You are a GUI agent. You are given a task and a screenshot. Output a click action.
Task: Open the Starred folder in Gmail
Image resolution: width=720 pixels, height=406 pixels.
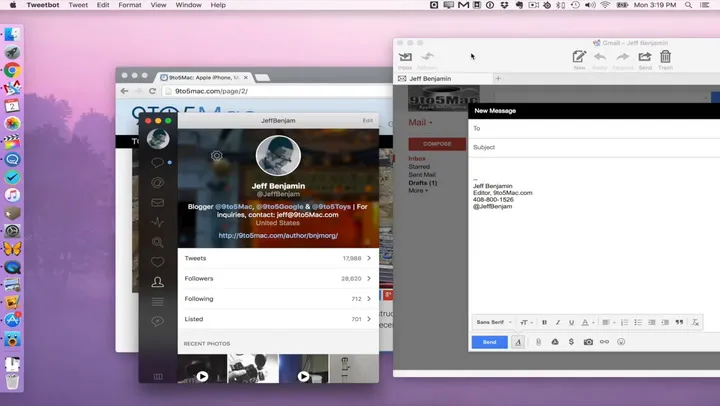coord(419,167)
